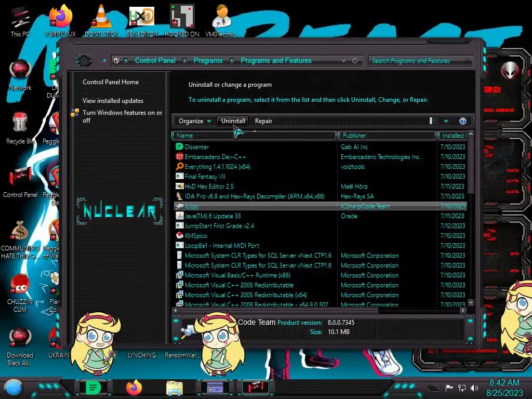Viewport: 532px width, 399px height.
Task: Click the Everything search magnifier icon
Action: [x=179, y=166]
